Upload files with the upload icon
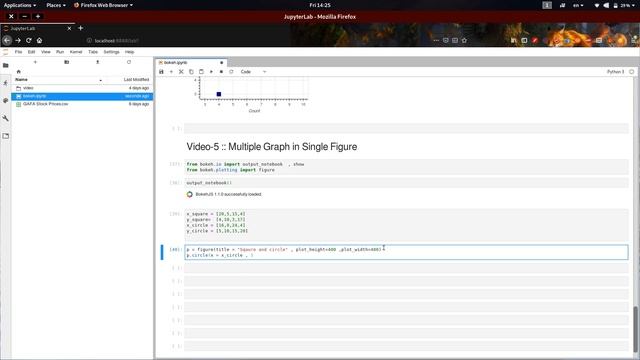640x360 pixels. [x=98, y=62]
